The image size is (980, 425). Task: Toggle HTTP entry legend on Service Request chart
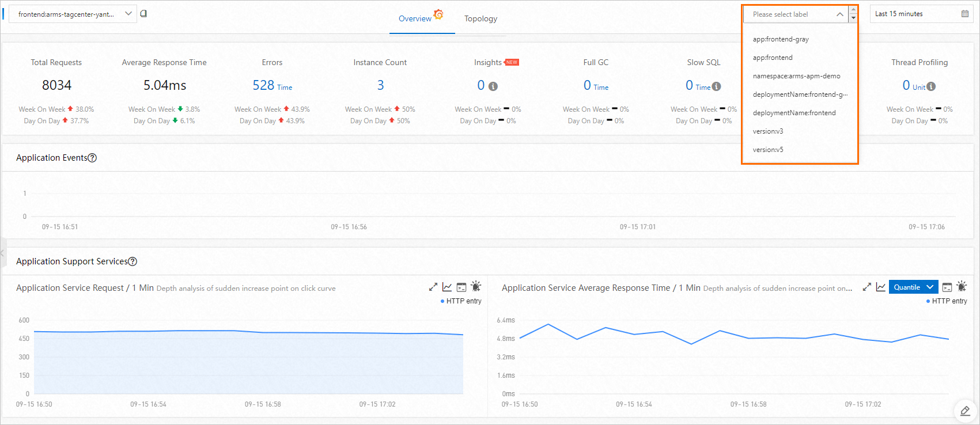(461, 301)
